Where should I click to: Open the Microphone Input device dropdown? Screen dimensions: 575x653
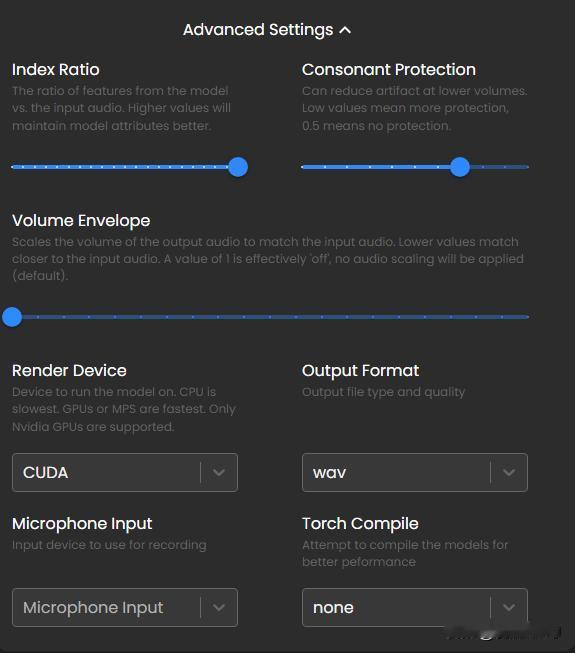pyautogui.click(x=125, y=607)
